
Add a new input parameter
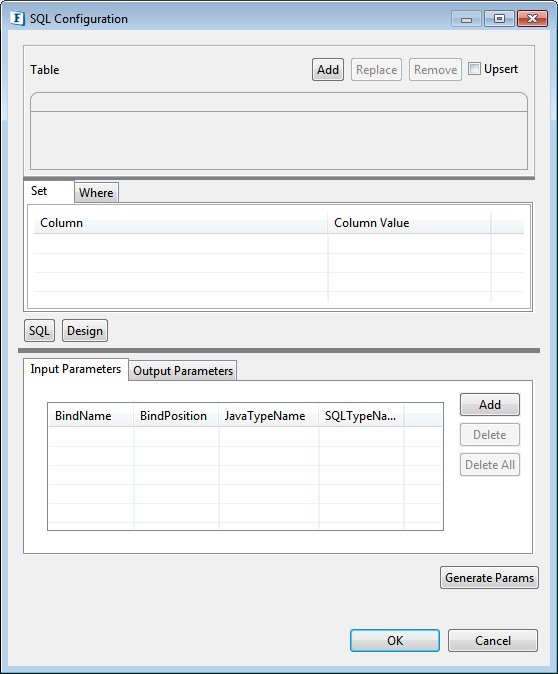coord(490,404)
